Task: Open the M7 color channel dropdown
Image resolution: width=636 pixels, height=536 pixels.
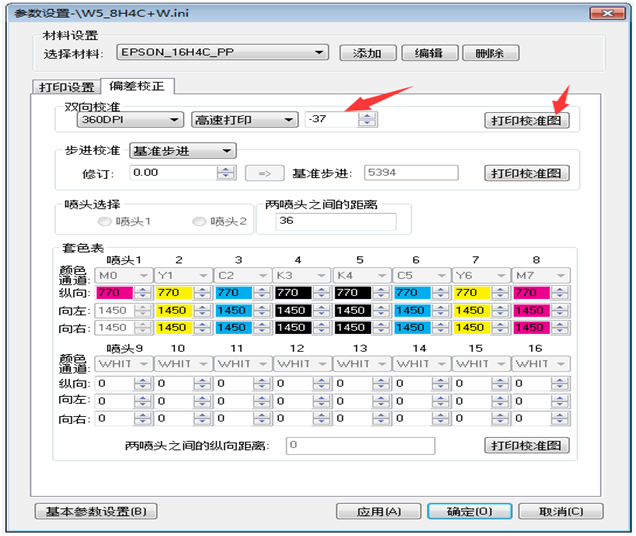Action: pos(541,276)
